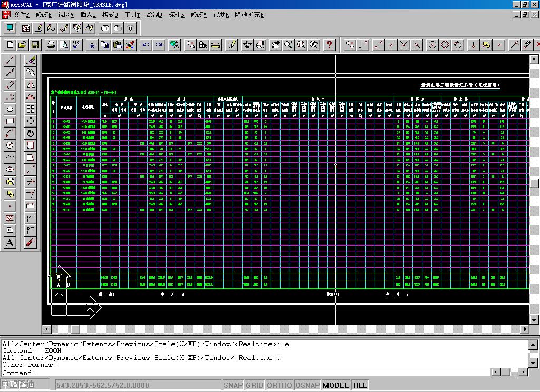Click the Save icon in toolbar
Screen dimensions: 540x392
point(35,45)
